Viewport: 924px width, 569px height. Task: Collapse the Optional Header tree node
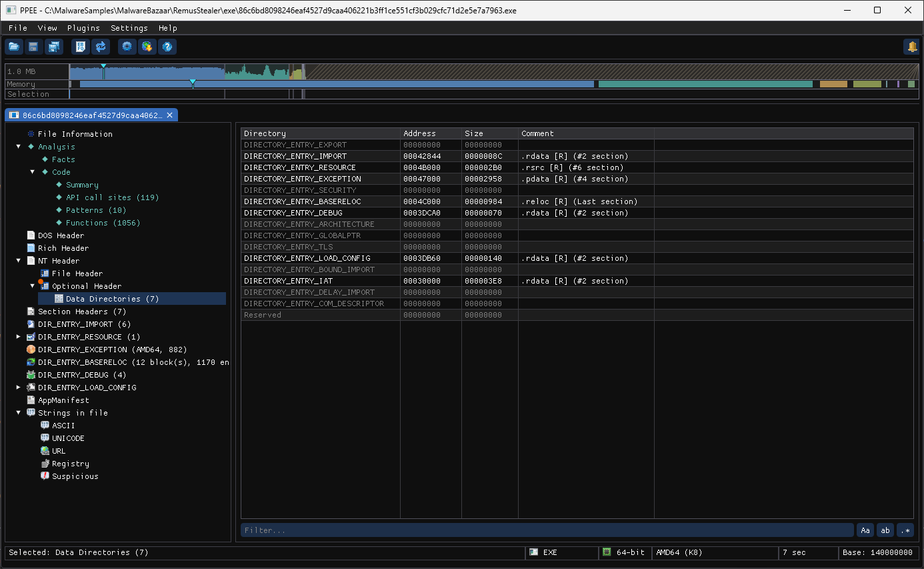pos(33,286)
